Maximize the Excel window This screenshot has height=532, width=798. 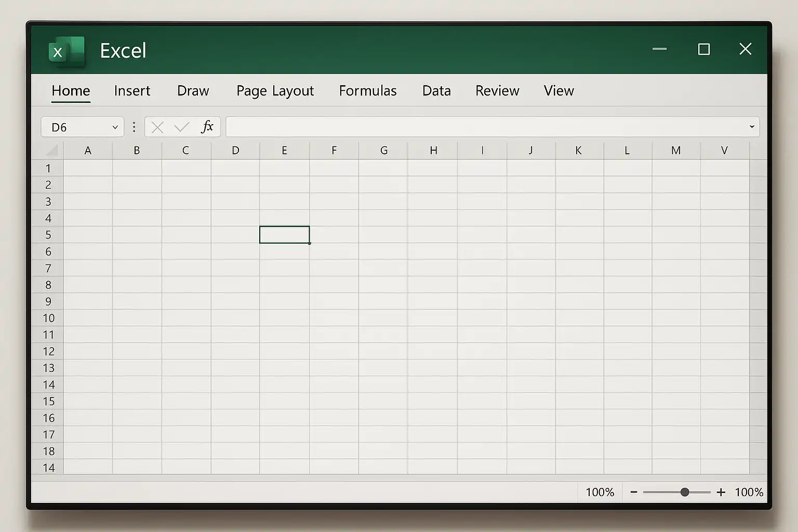click(704, 49)
